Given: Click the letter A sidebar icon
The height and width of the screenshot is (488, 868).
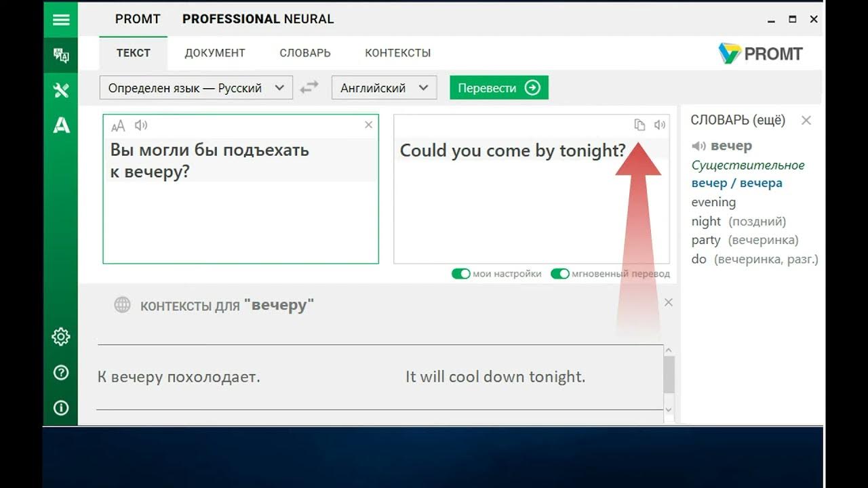Looking at the screenshot, I should coord(61,125).
